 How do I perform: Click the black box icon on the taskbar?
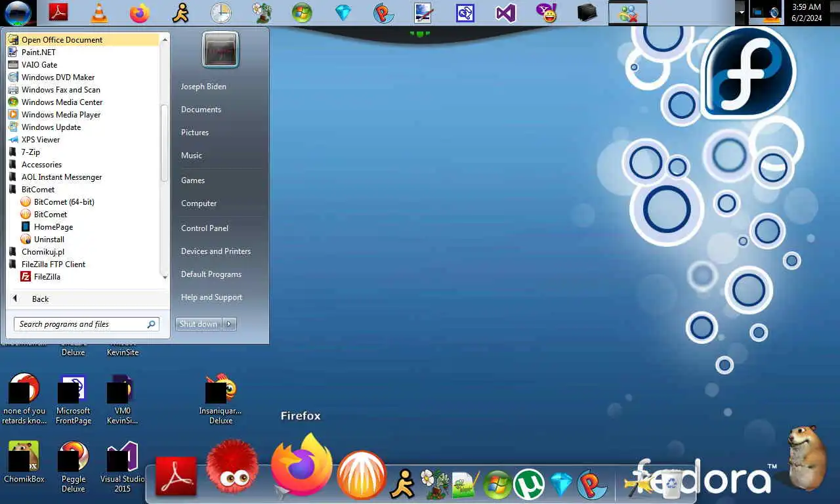pos(587,12)
